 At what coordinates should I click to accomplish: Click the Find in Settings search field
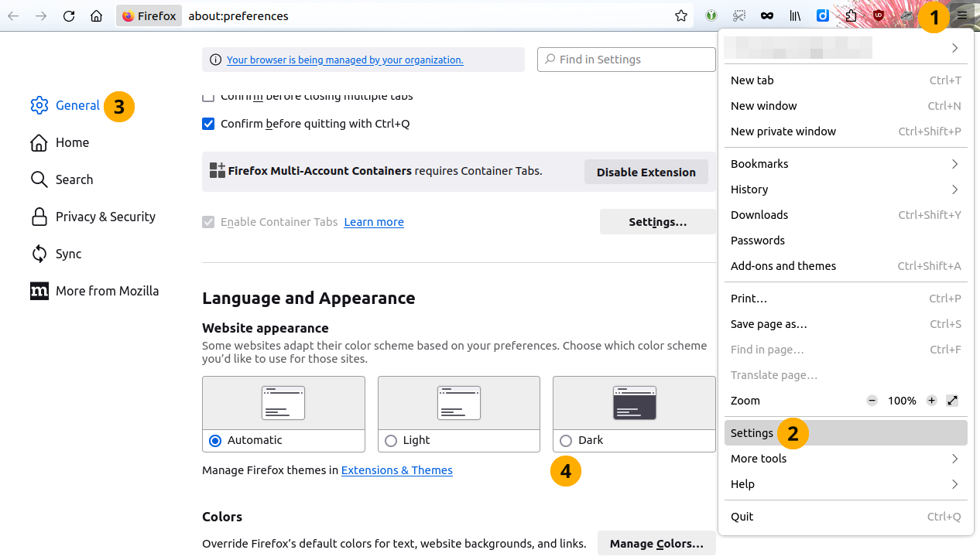click(627, 60)
